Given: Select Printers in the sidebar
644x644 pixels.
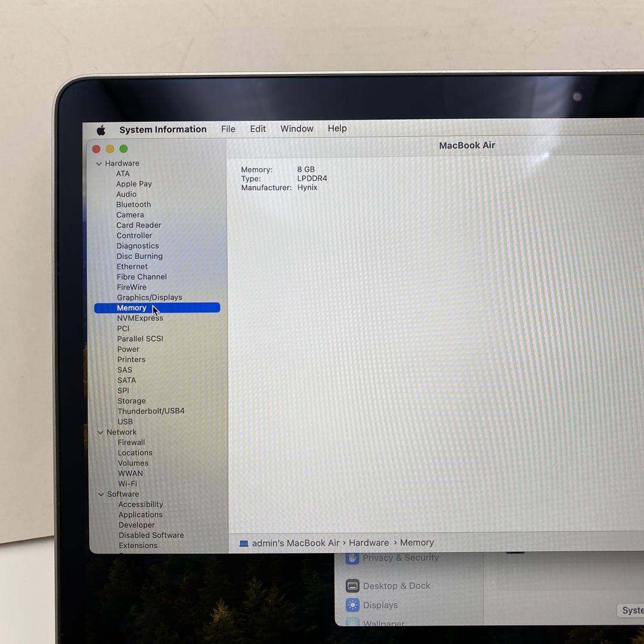Looking at the screenshot, I should click(131, 360).
